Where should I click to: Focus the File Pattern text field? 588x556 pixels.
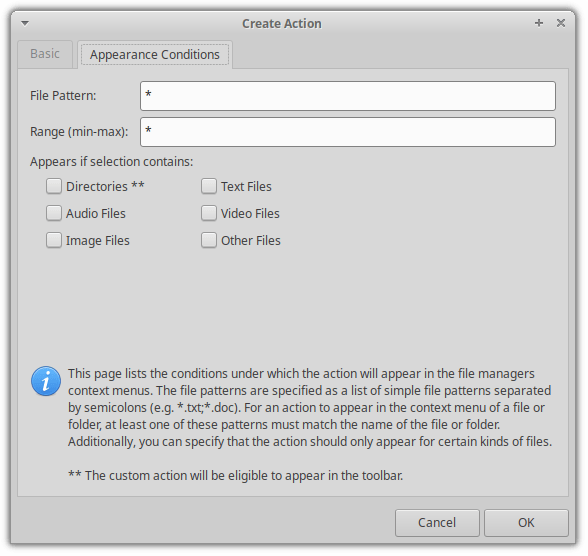point(348,96)
